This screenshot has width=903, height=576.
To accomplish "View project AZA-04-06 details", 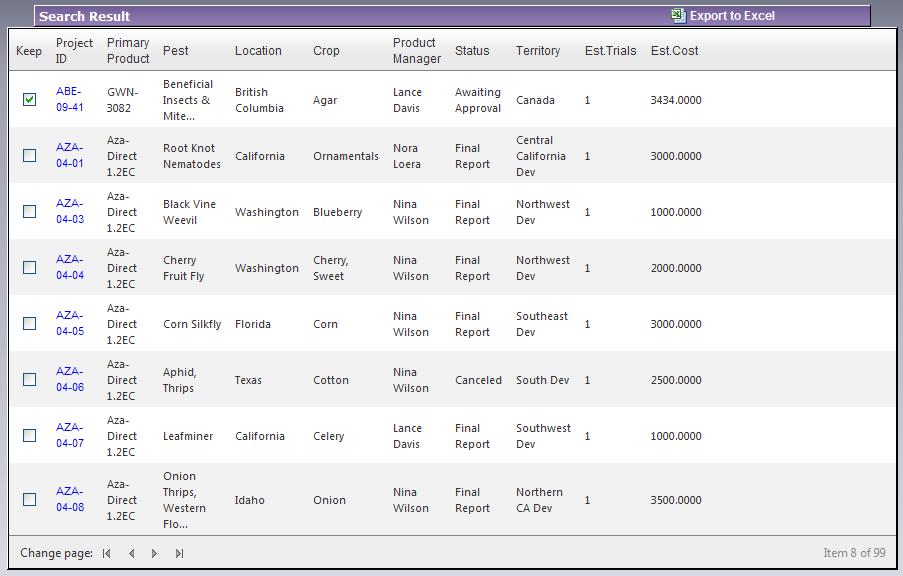I will [x=70, y=378].
